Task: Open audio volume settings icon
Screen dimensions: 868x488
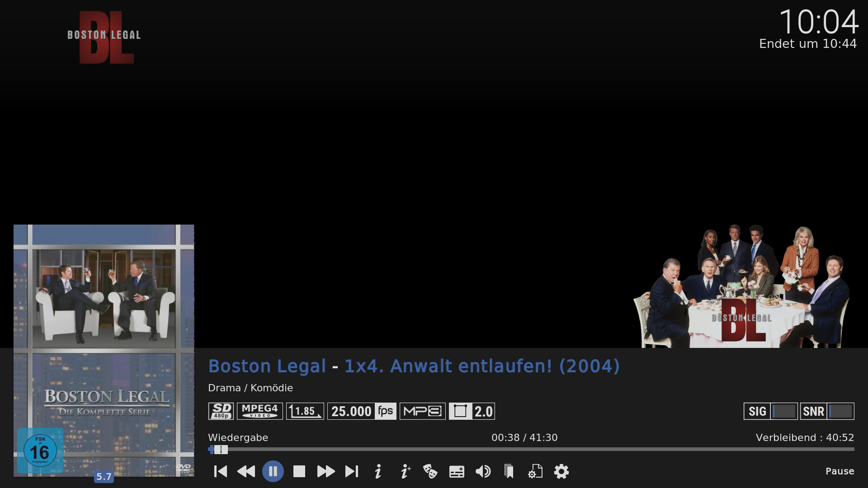Action: (483, 471)
